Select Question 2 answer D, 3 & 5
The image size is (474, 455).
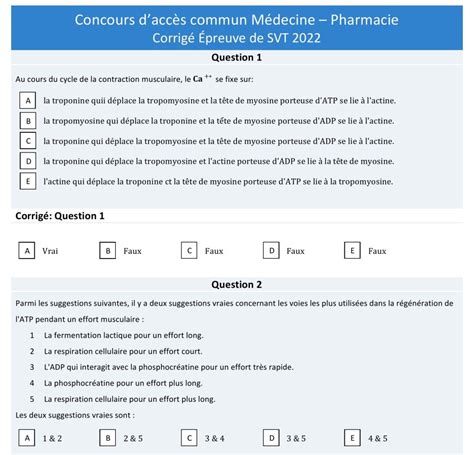pos(271,438)
